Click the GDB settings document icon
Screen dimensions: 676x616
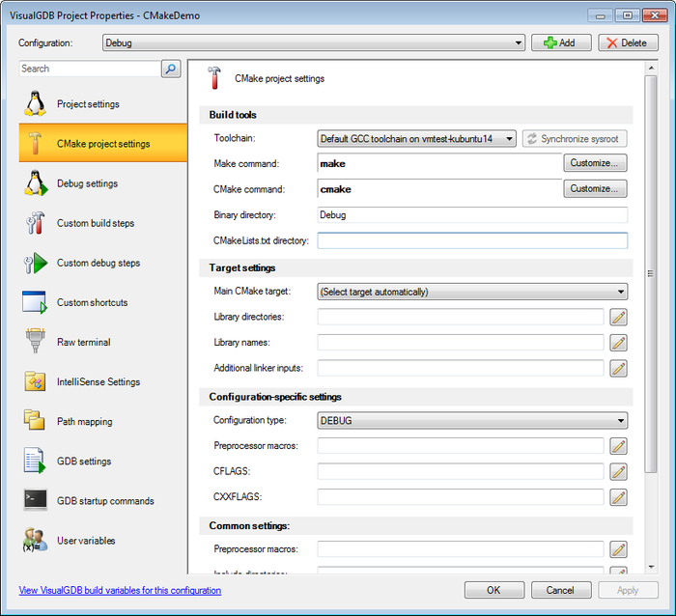(x=35, y=461)
